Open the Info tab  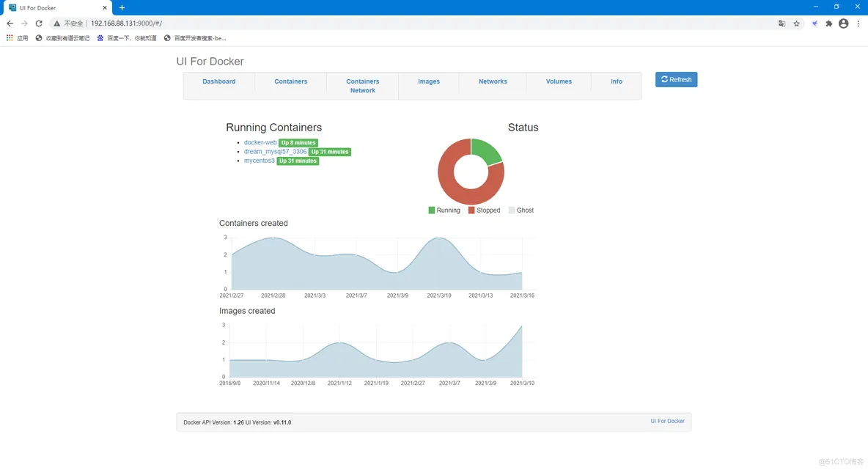pos(616,81)
